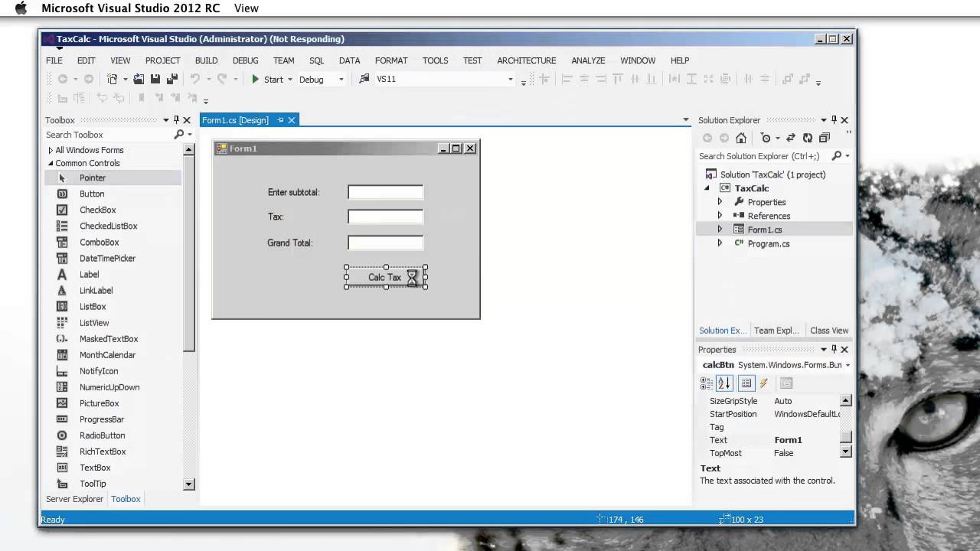The image size is (980, 551).
Task: Select the CheckedListBox control in Toolbox
Action: tap(113, 226)
